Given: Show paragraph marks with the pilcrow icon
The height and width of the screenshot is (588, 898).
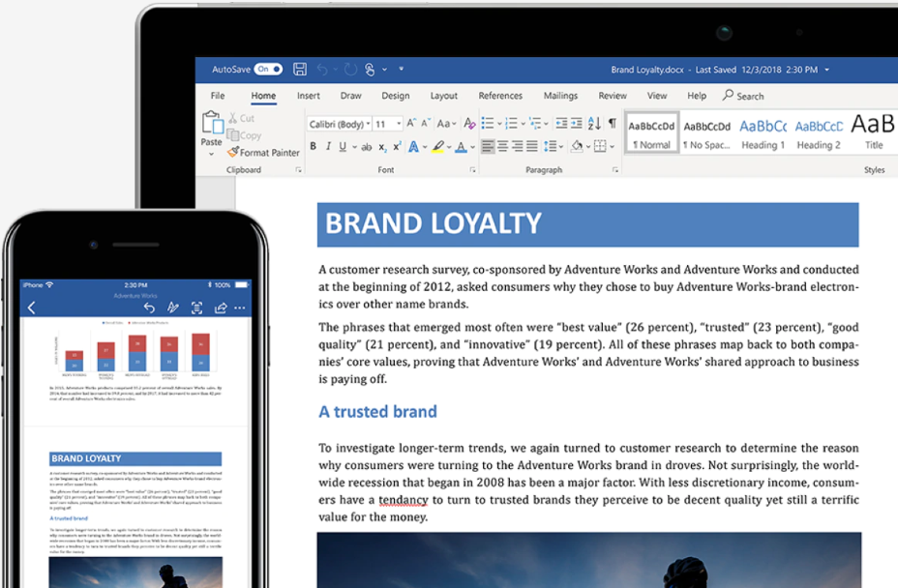Looking at the screenshot, I should pyautogui.click(x=612, y=124).
